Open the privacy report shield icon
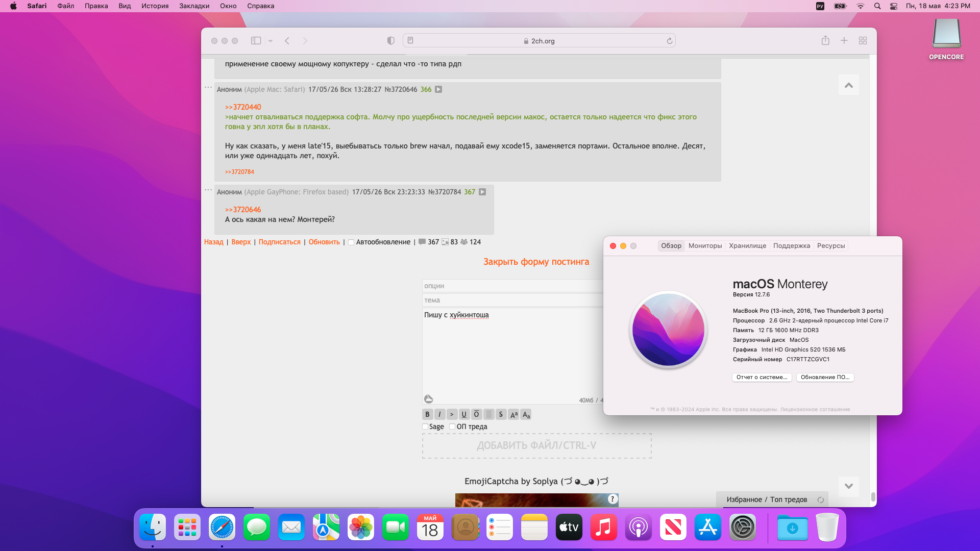 click(391, 41)
